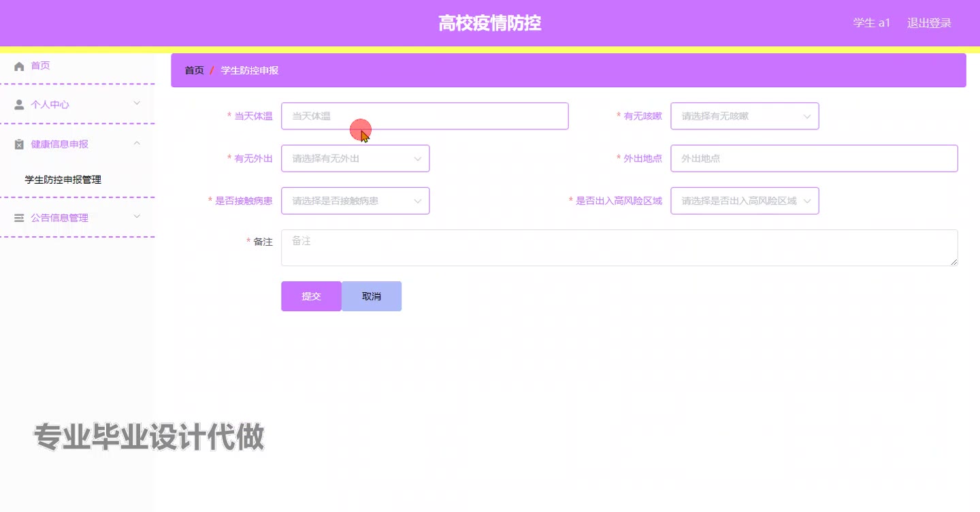980x512 pixels.
Task: Focus the 外出地点 input field
Action: point(814,159)
